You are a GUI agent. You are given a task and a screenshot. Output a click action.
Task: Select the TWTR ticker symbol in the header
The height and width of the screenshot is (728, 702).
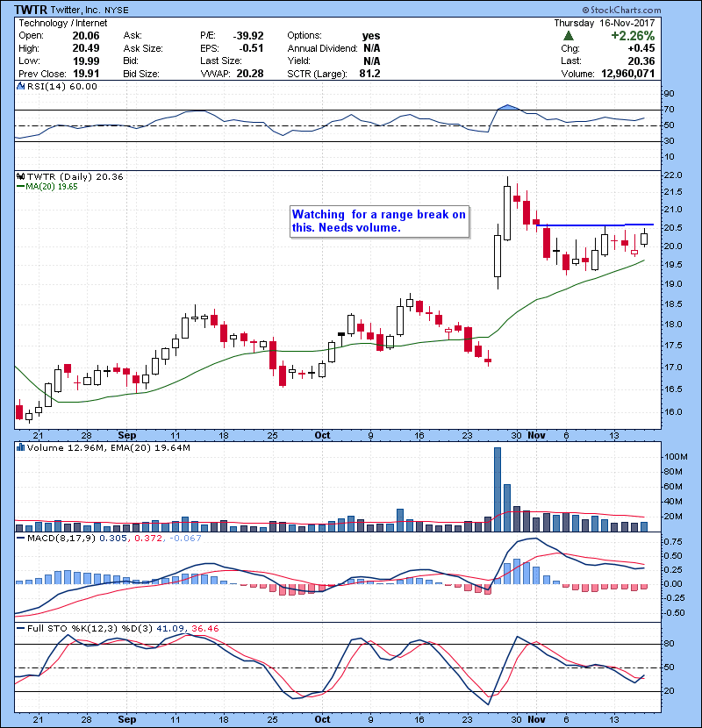point(30,10)
